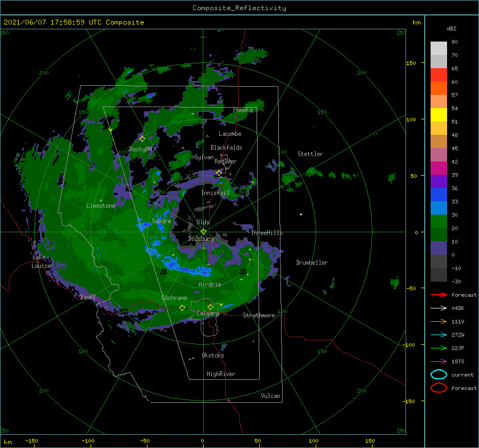Click the Cochrane label on map

pyautogui.click(x=174, y=298)
